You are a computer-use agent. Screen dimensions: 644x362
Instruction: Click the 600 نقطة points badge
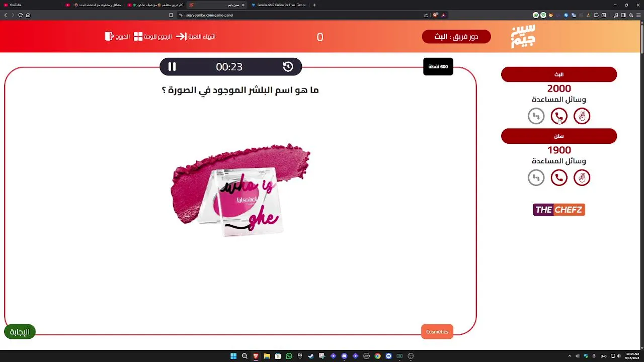pyautogui.click(x=438, y=66)
